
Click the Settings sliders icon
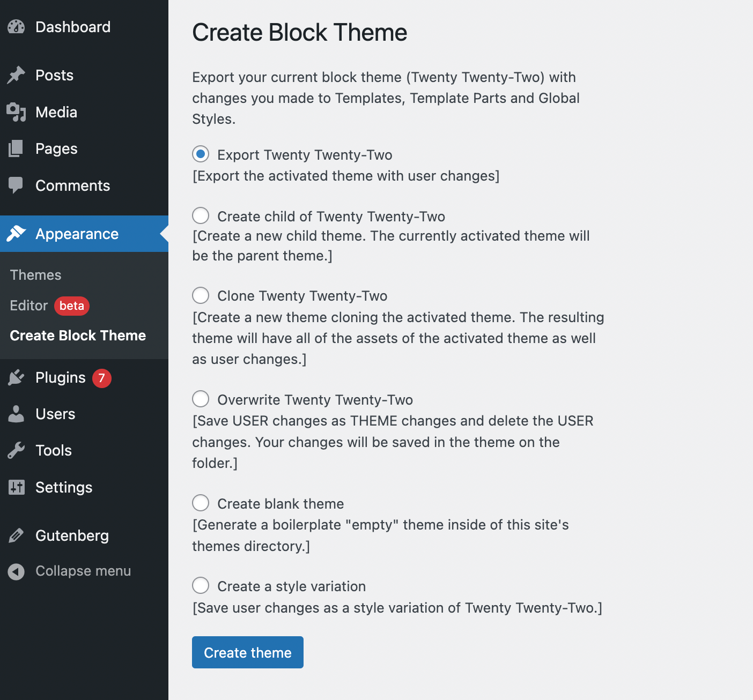(x=16, y=487)
